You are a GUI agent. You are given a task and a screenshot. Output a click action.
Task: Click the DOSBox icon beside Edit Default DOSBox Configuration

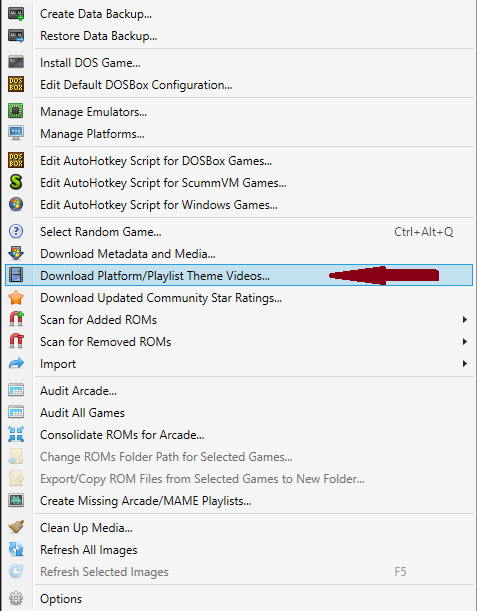pos(16,84)
